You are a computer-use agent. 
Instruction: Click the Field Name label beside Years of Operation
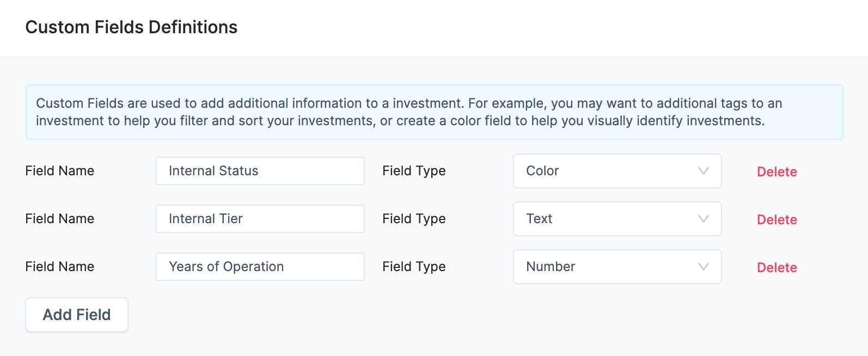pyautogui.click(x=60, y=267)
